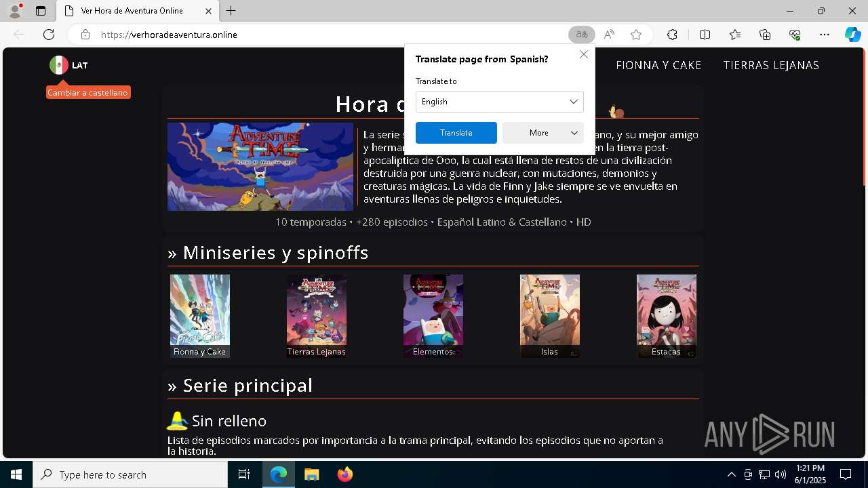The width and height of the screenshot is (868, 488).
Task: Click the browser page scrollbar thumb
Action: click(863, 116)
